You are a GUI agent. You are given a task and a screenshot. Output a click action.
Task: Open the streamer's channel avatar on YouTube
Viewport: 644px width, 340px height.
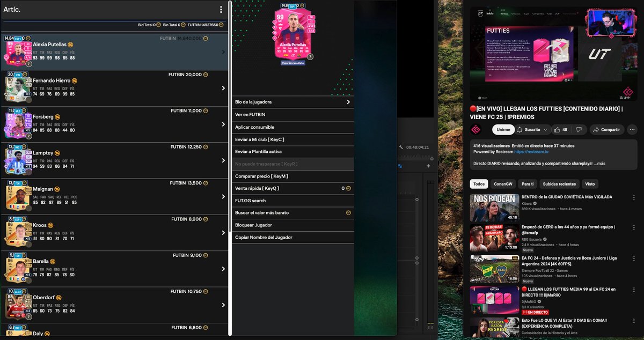click(x=475, y=130)
